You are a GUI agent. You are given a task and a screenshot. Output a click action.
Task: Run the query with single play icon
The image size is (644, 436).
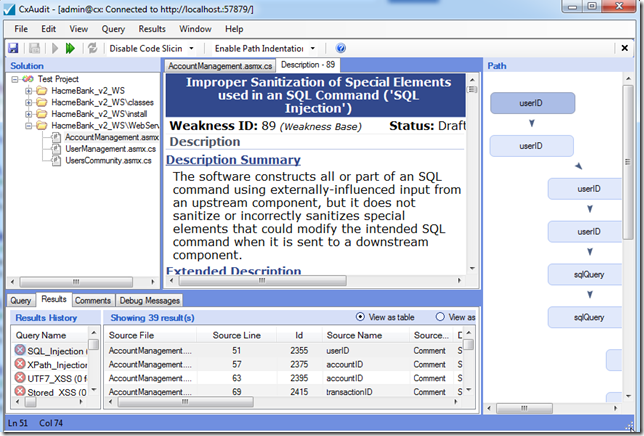pos(55,48)
